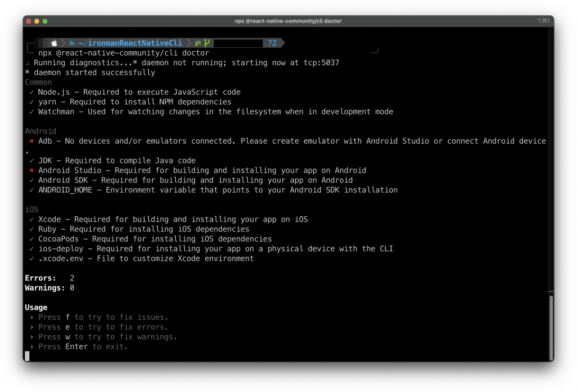Click the terminal cursor block at the bottom

pos(27,356)
